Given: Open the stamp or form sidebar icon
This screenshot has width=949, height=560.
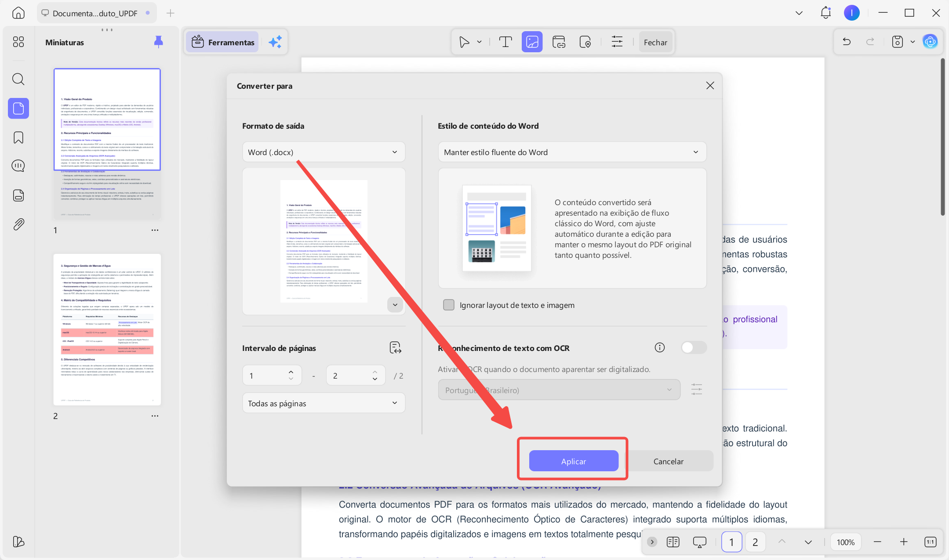Looking at the screenshot, I should click(x=18, y=195).
